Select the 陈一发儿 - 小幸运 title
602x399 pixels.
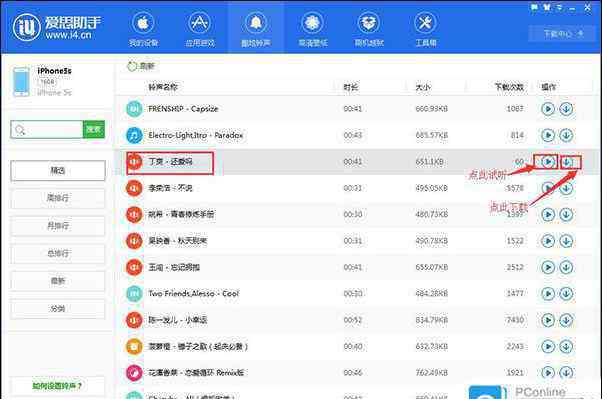178,320
